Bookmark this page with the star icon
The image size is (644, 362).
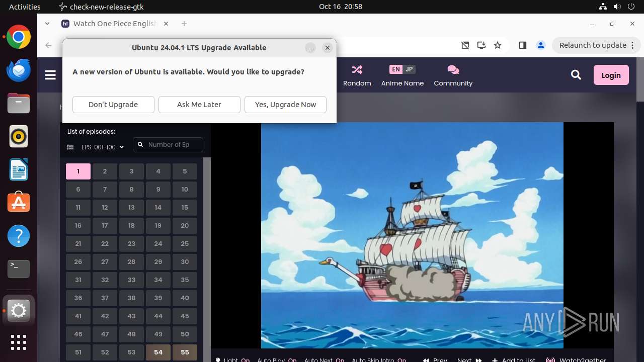click(x=498, y=45)
